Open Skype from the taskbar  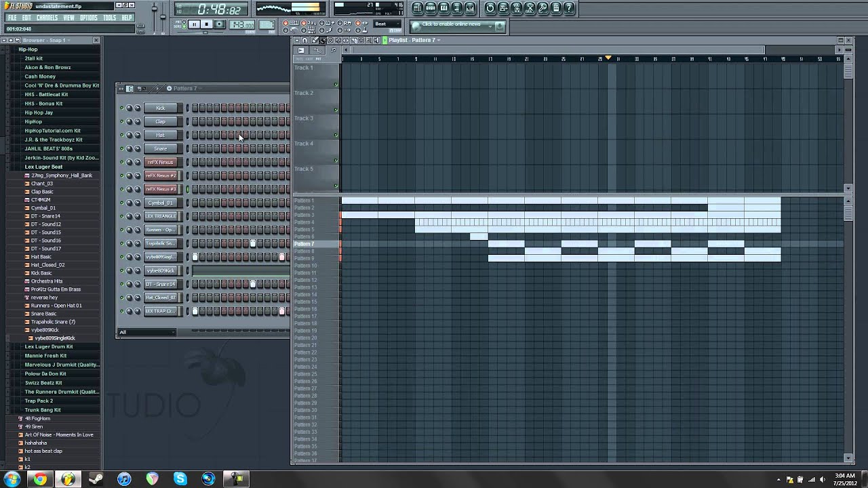click(180, 479)
